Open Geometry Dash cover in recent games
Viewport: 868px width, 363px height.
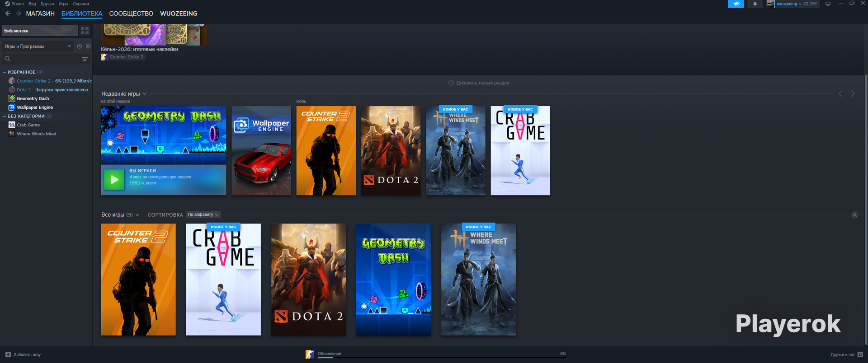[164, 135]
